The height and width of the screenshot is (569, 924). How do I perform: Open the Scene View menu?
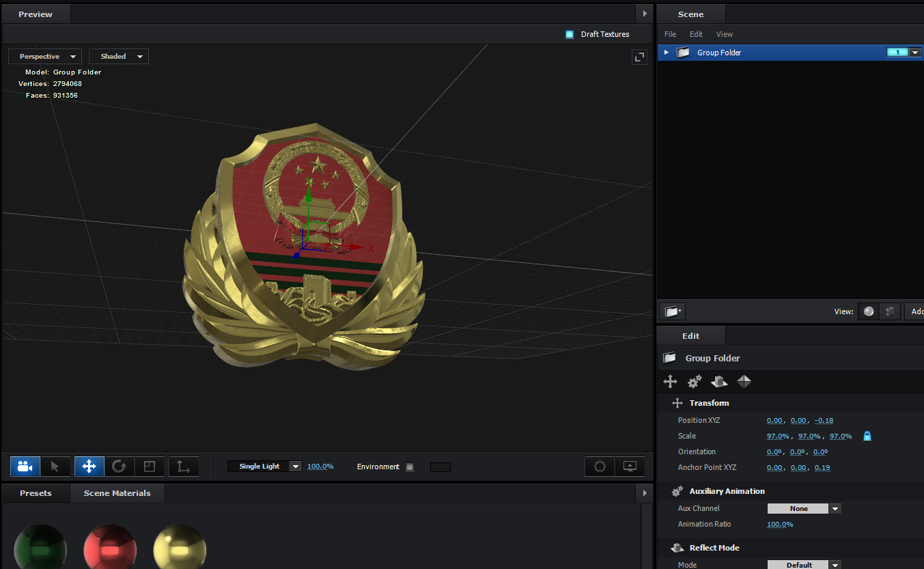pyautogui.click(x=725, y=34)
